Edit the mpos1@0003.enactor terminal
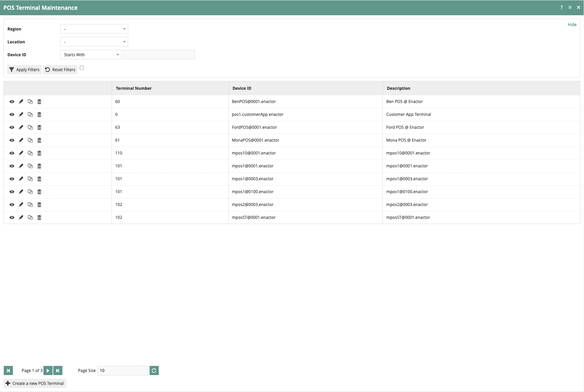The height and width of the screenshot is (392, 584). point(21,179)
